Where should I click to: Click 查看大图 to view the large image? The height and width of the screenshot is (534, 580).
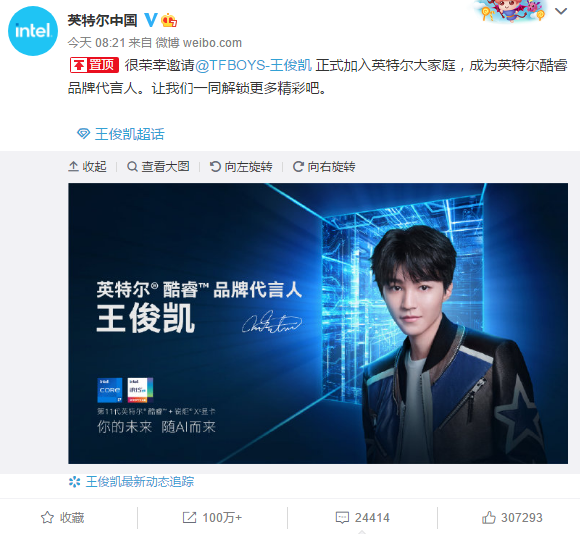point(158,167)
